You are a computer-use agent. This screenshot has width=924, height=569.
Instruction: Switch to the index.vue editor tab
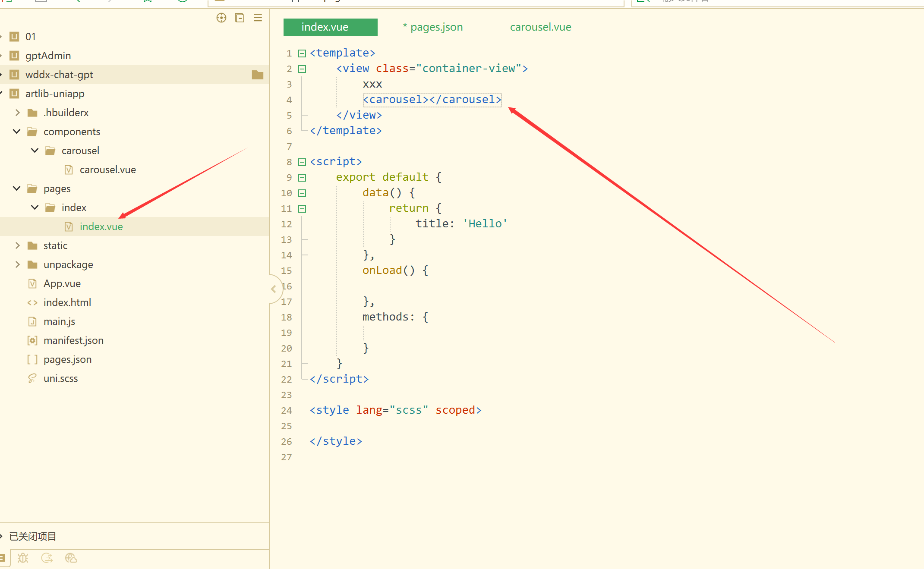point(331,27)
